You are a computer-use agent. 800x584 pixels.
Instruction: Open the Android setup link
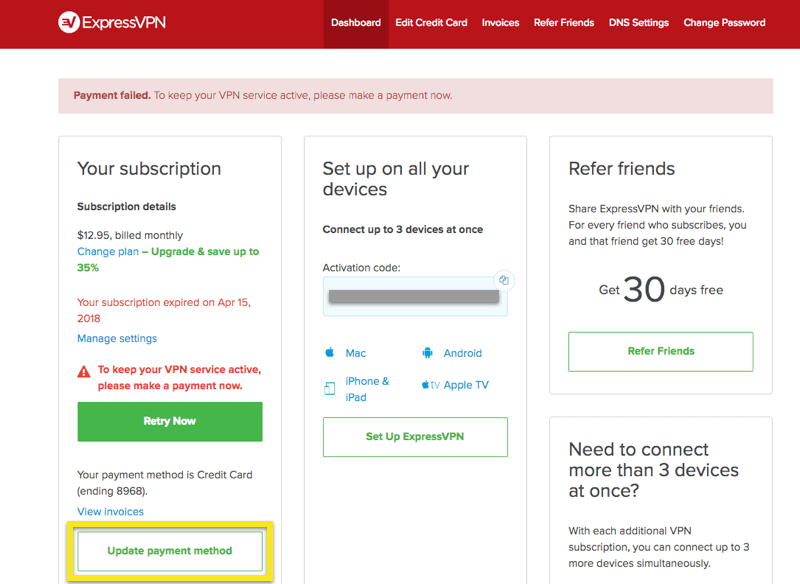463,353
